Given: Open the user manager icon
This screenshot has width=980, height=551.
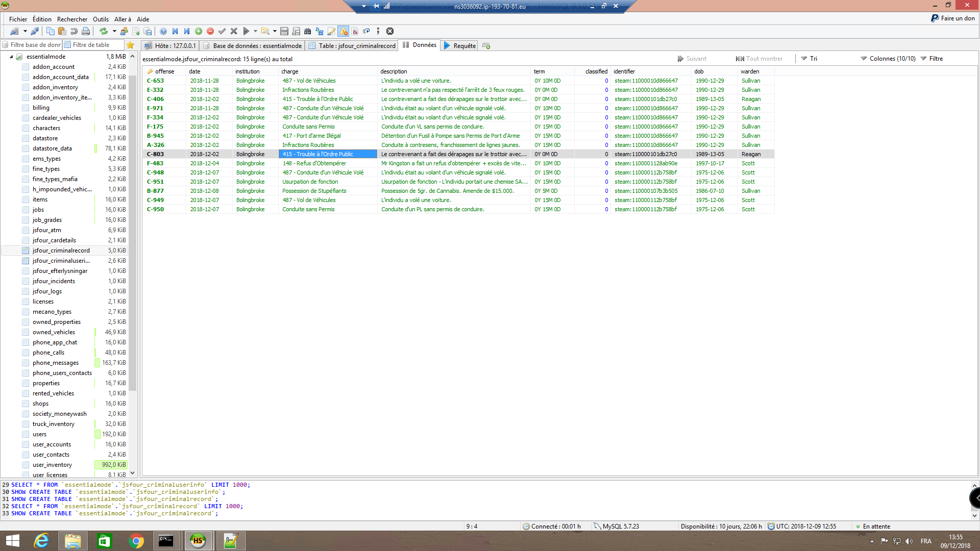Looking at the screenshot, I should point(124,31).
